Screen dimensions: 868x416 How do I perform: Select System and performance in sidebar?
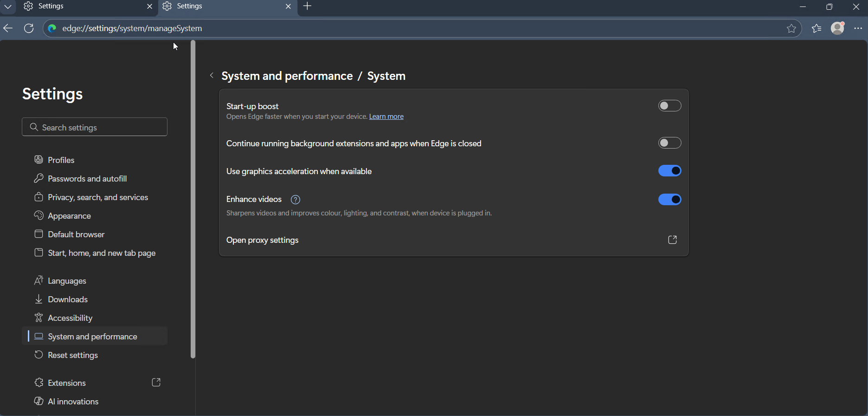point(95,336)
